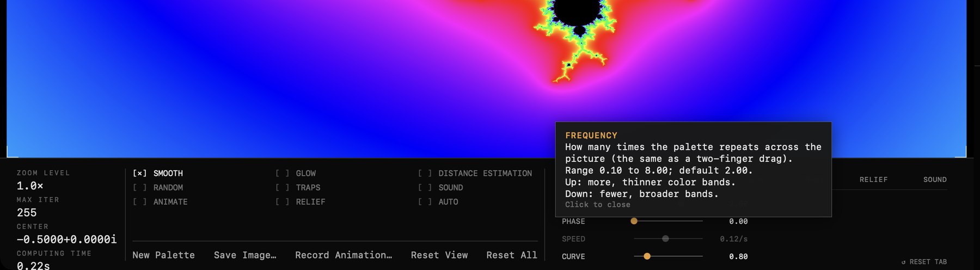Click the PHASE value 0.00

738,221
